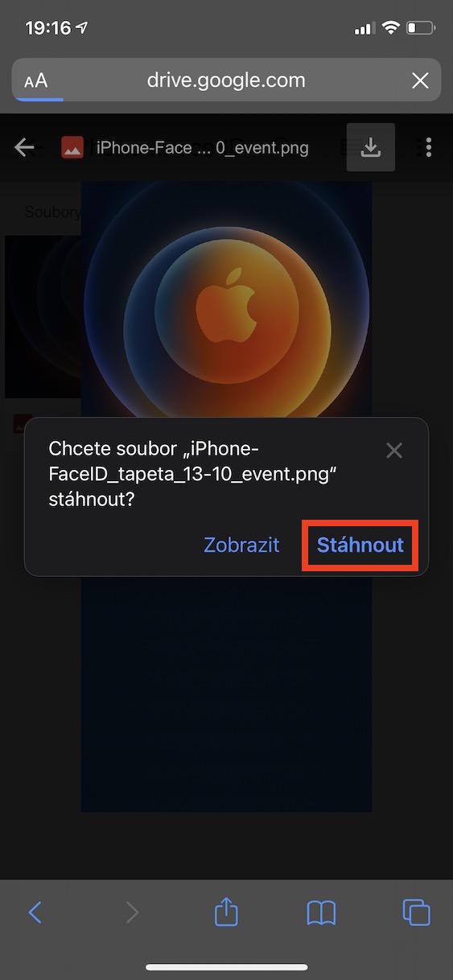The width and height of the screenshot is (453, 980).
Task: Tap Safari's back chevron
Action: 35,912
